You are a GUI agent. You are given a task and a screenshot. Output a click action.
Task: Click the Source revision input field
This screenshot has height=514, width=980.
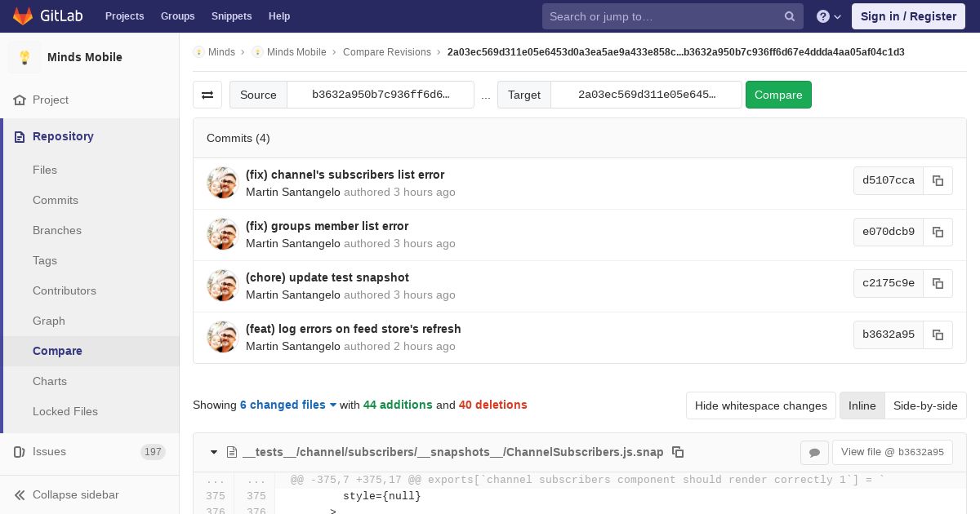coord(380,95)
